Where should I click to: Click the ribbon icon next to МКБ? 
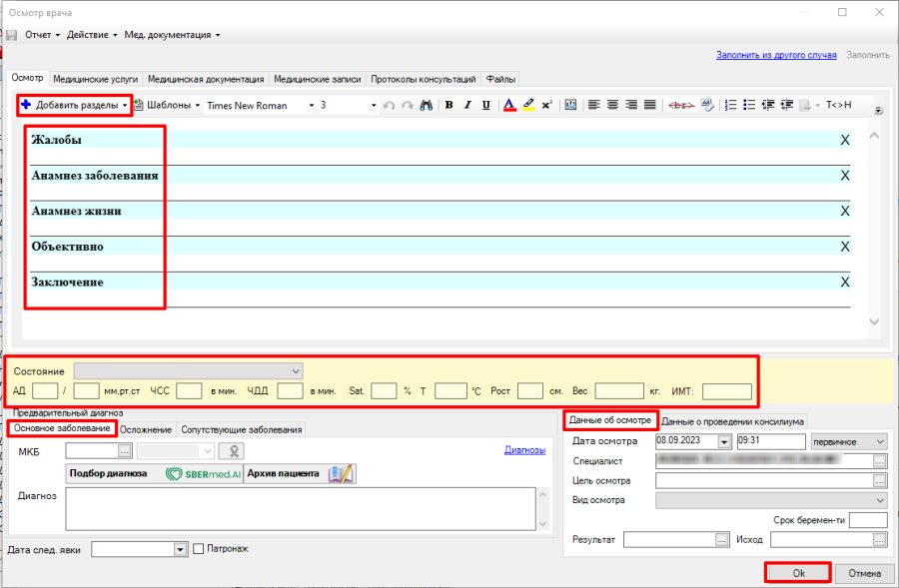coord(233,451)
